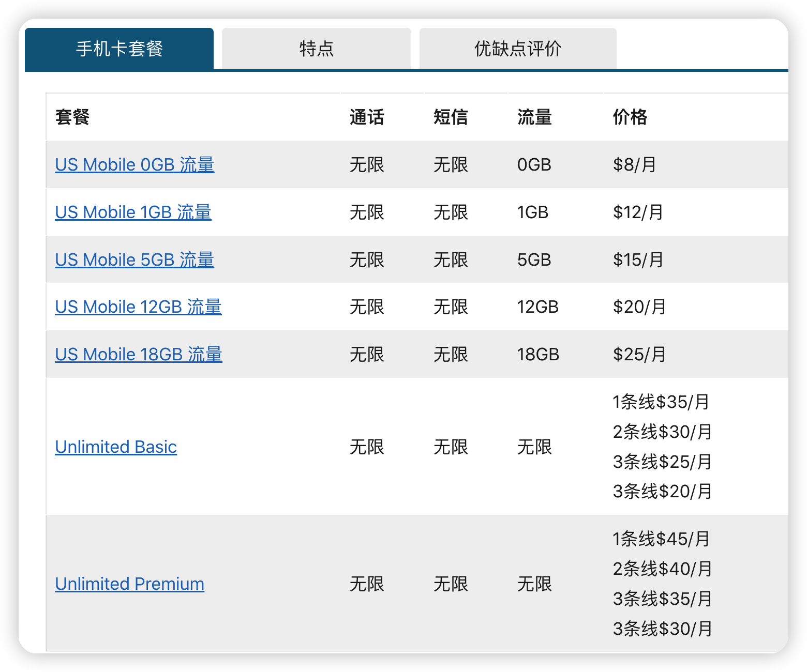Screen dimensions: 807x672
Task: Click 3条线$20/月 in Unlimited Basic row
Action: point(662,492)
